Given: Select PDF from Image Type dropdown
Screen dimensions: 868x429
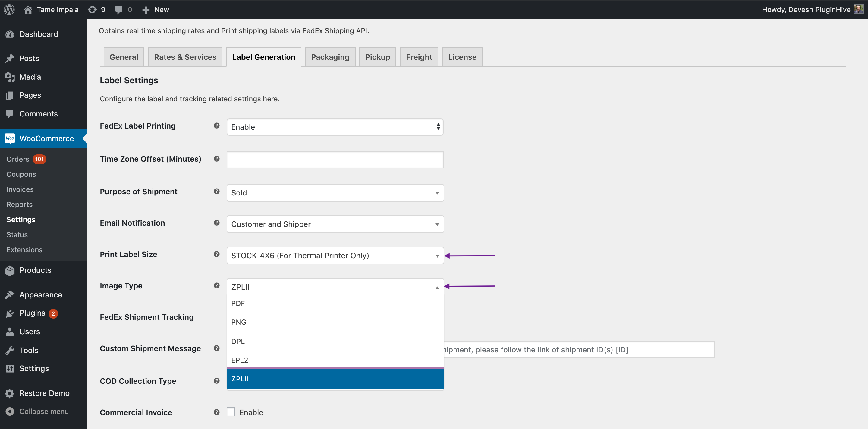Looking at the screenshot, I should pos(238,303).
